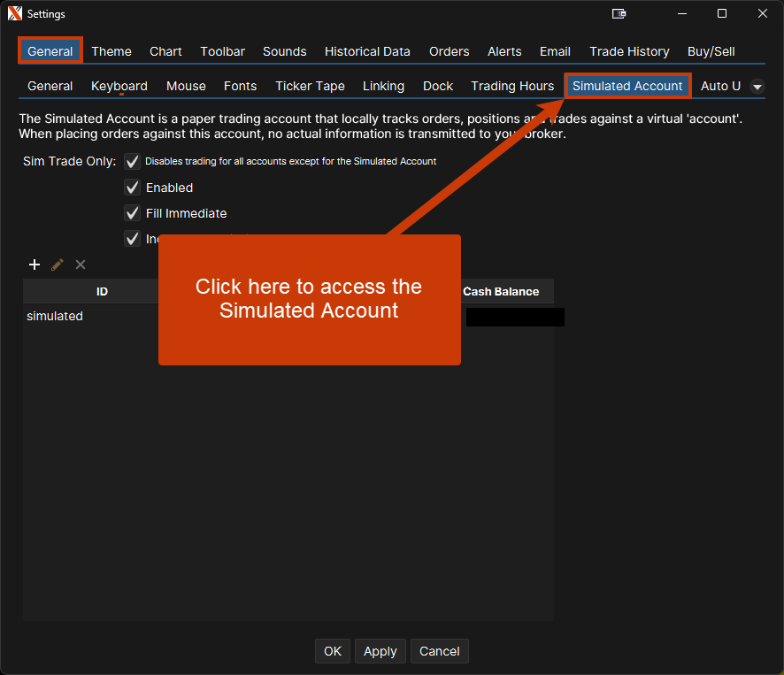The height and width of the screenshot is (675, 784).
Task: Click the app logo in title bar
Action: tap(14, 14)
